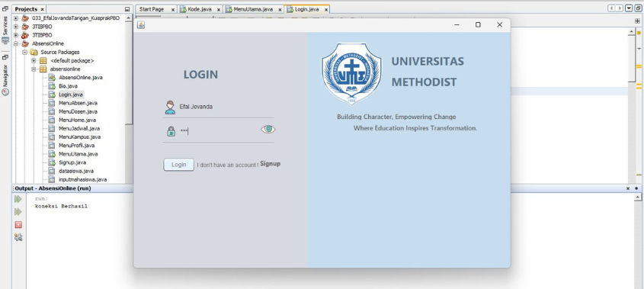Open the Output panel settings icon
Image resolution: width=644 pixels, height=289 pixels.
coord(18,237)
